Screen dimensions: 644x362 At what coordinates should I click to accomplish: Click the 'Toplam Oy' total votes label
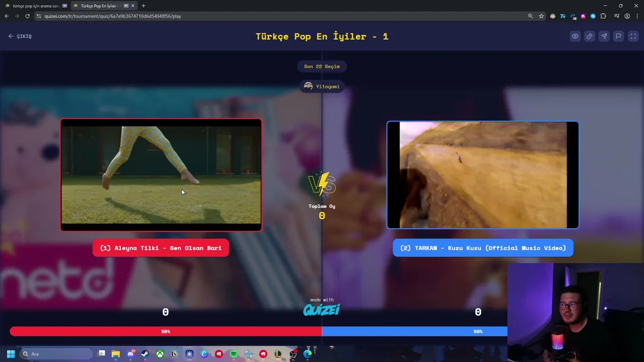tap(322, 206)
